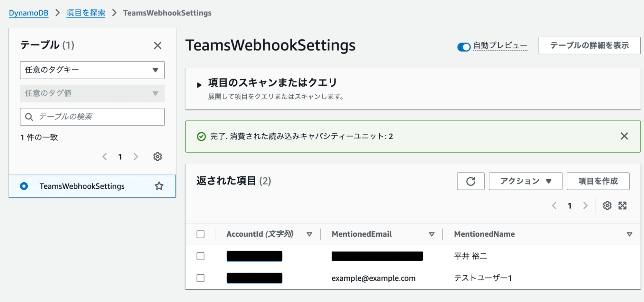Click MentionedName column header
Viewport: 644px width, 302px height.
point(484,234)
